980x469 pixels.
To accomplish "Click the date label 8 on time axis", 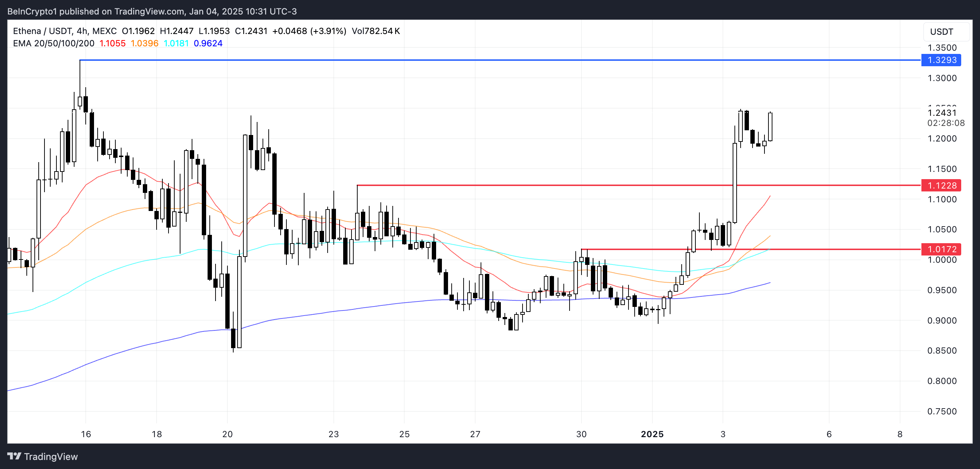I will 900,434.
